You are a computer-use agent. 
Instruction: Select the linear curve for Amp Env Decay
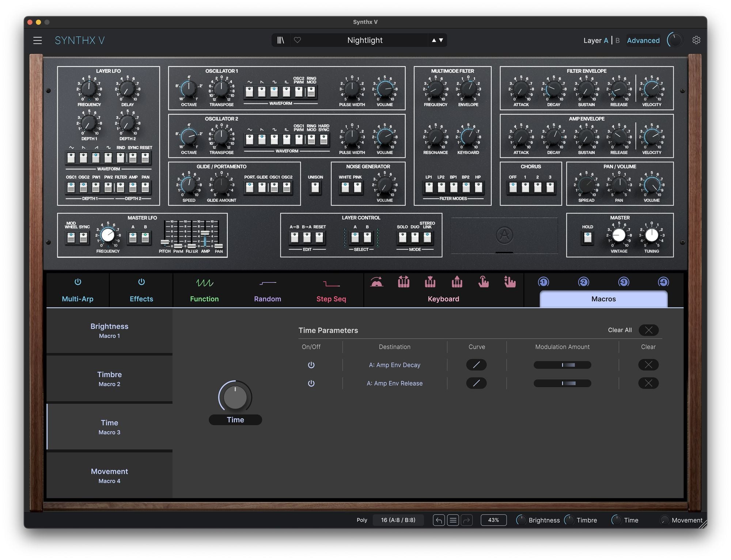point(476,365)
